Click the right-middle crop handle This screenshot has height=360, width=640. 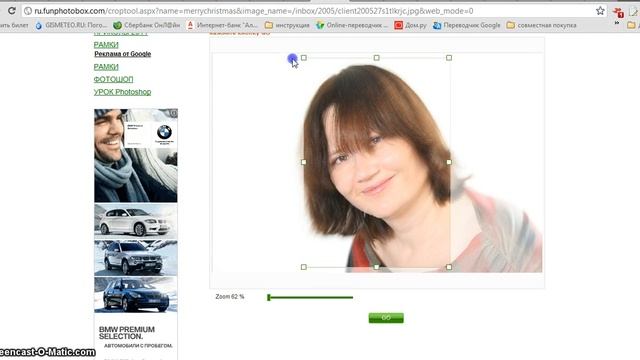click(449, 162)
